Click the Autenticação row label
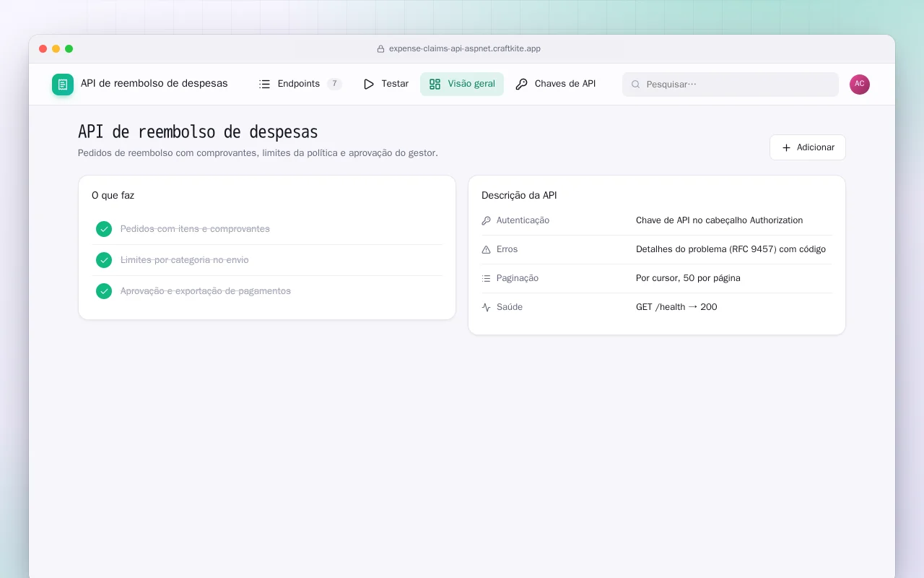This screenshot has width=924, height=578. pos(523,220)
